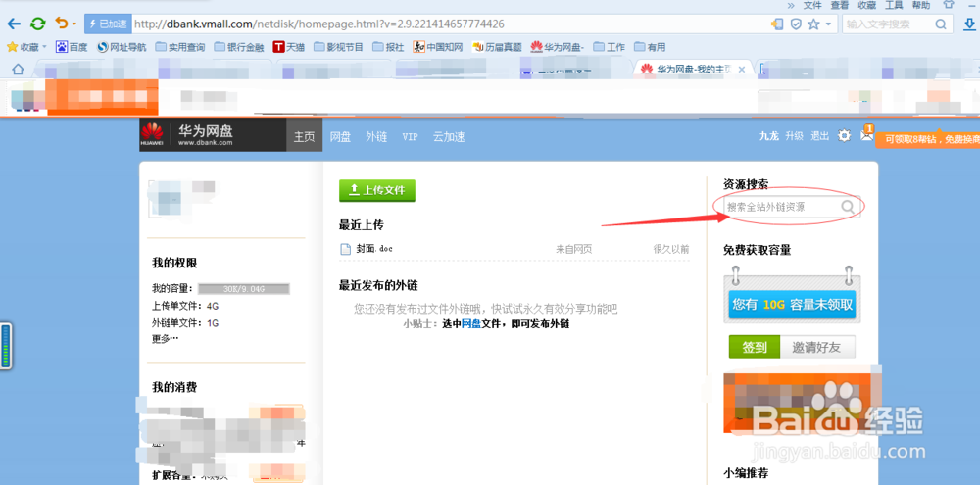Open the 帮助 menu
This screenshot has height=485, width=980.
[x=920, y=5]
